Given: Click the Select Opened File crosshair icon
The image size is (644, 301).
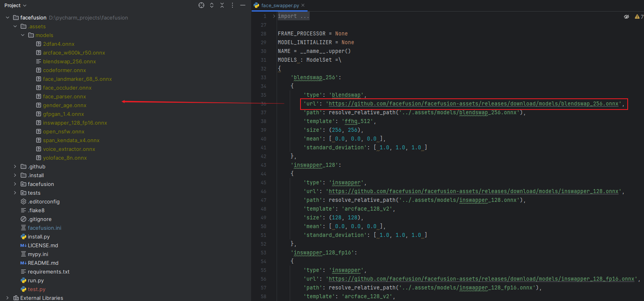Looking at the screenshot, I should pyautogui.click(x=201, y=5).
